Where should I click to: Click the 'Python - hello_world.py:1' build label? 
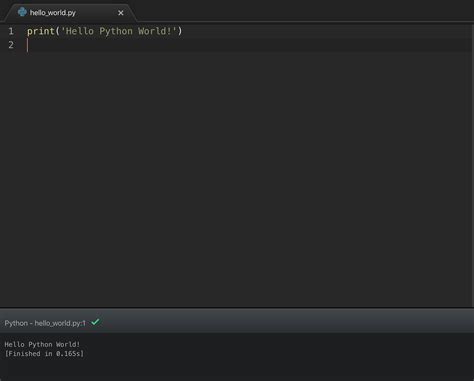point(45,323)
